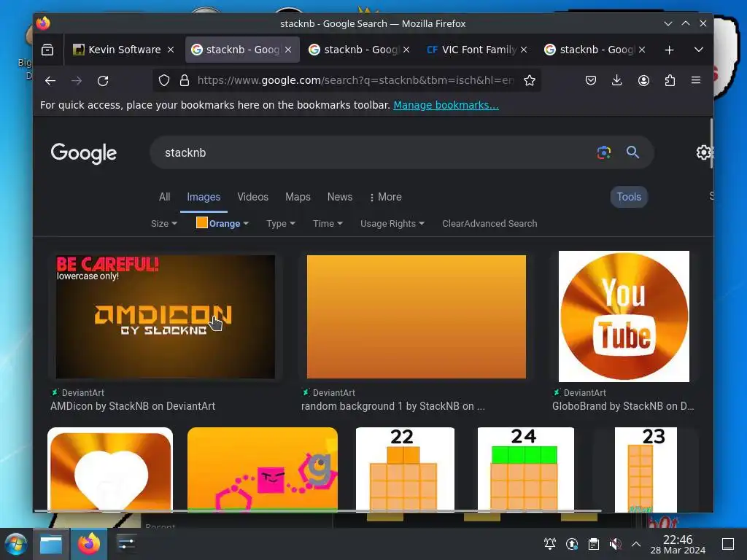Open the Advanced Search link
The image size is (747, 560).
[x=500, y=223]
